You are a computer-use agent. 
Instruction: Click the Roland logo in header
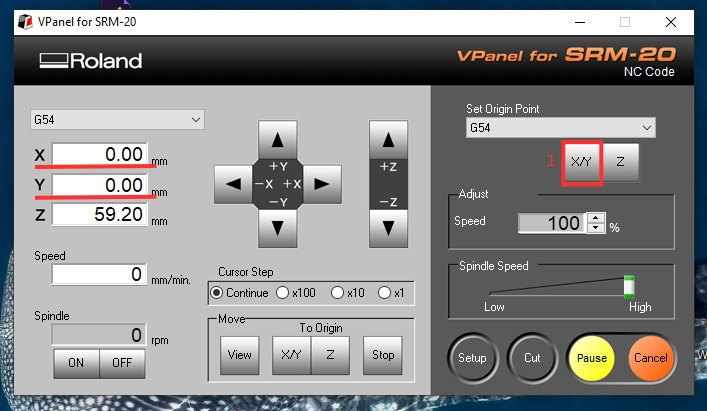pos(91,61)
